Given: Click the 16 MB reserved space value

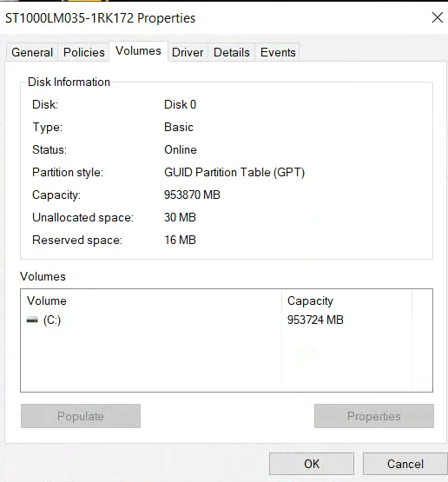Looking at the screenshot, I should (180, 240).
